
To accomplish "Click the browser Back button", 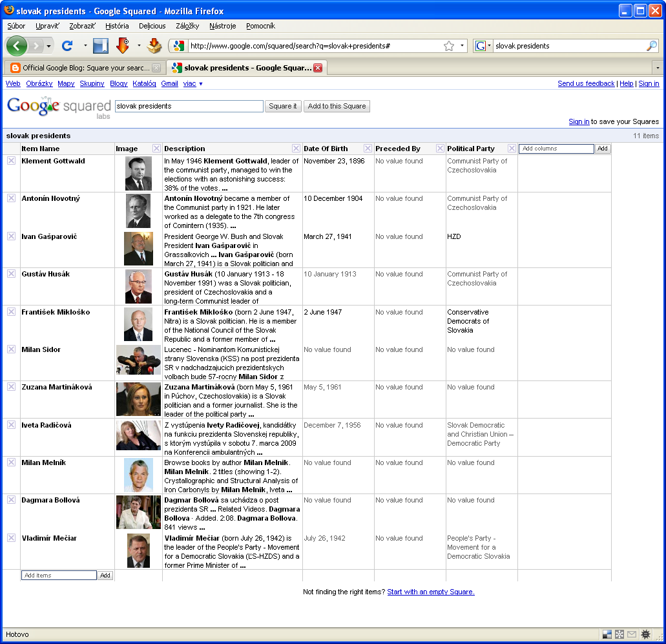I will (x=17, y=46).
